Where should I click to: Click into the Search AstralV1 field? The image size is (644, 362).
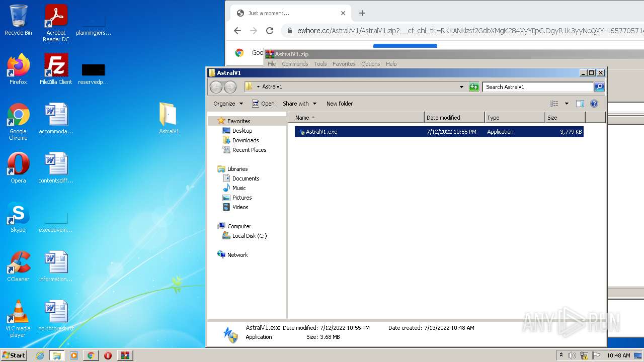[x=538, y=87]
